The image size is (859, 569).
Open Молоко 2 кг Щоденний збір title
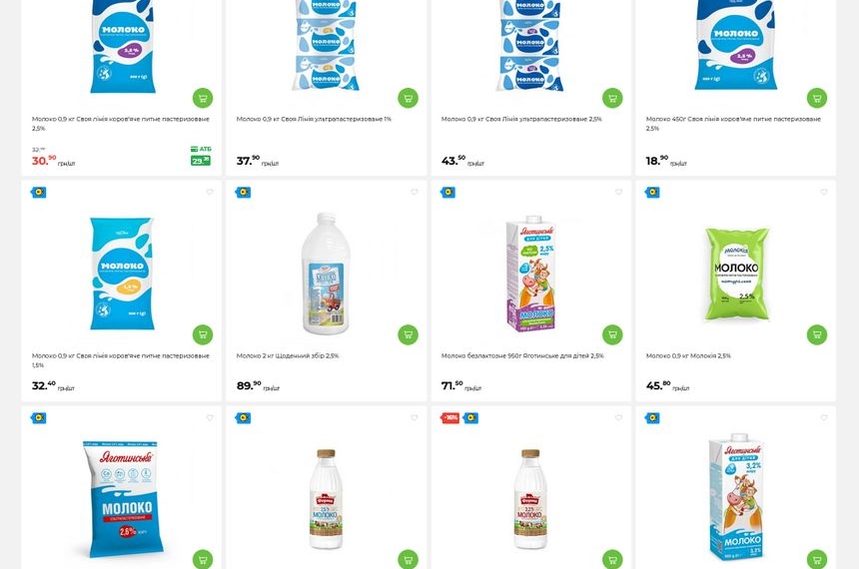[x=288, y=356]
